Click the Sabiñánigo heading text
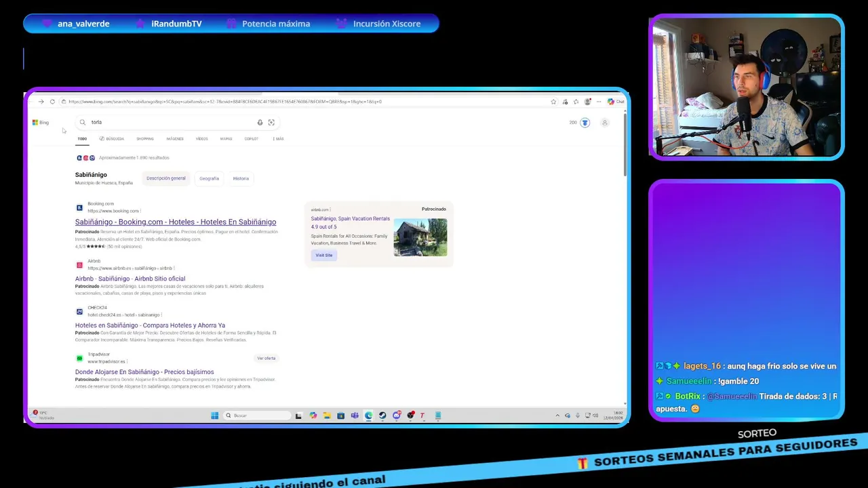 (91, 175)
